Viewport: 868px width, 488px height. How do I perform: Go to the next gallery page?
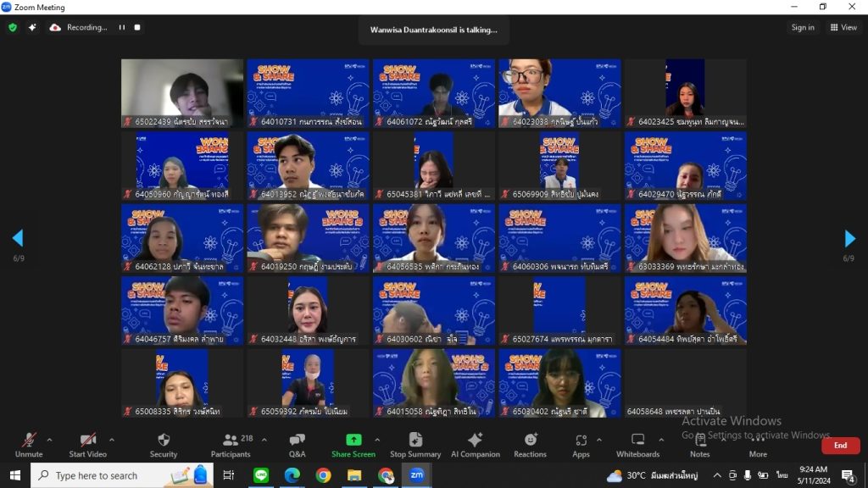pyautogui.click(x=849, y=238)
